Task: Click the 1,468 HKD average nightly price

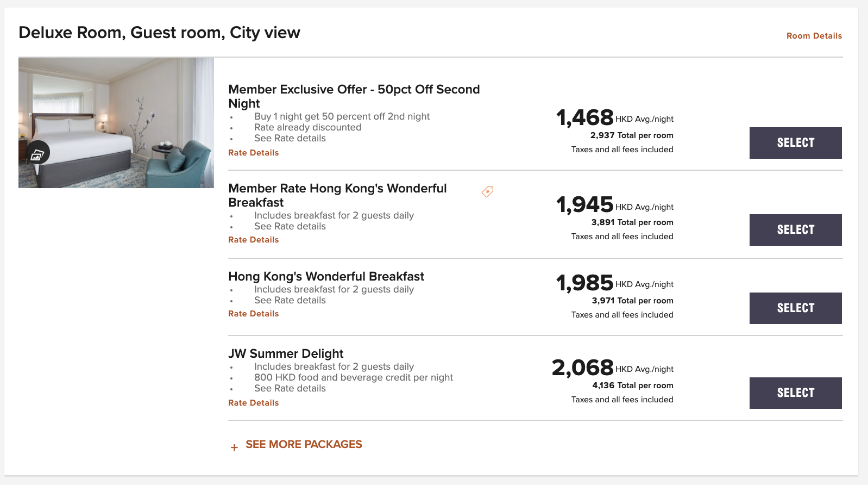Action: (x=615, y=117)
